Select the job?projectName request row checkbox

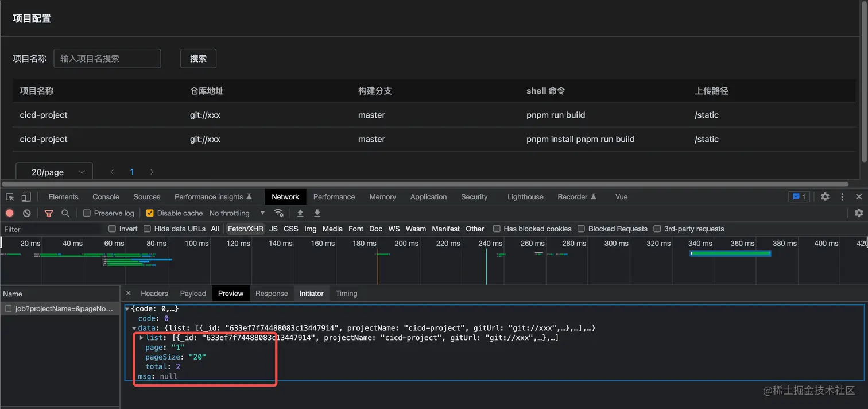pos(9,308)
